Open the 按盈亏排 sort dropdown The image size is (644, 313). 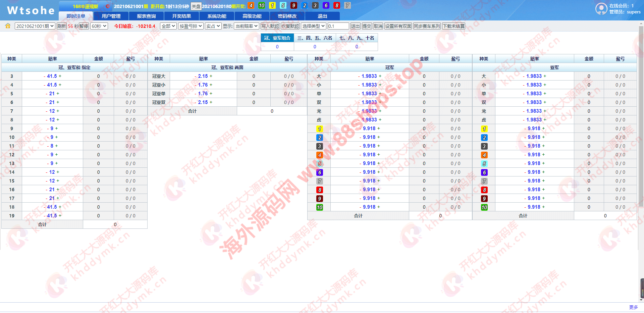[191, 26]
